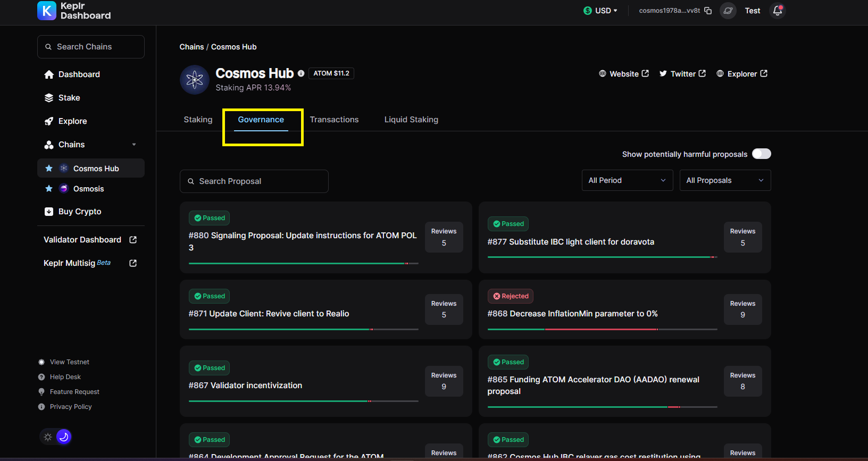The image size is (868, 461).
Task: Select the Governance tab
Action: (x=261, y=120)
